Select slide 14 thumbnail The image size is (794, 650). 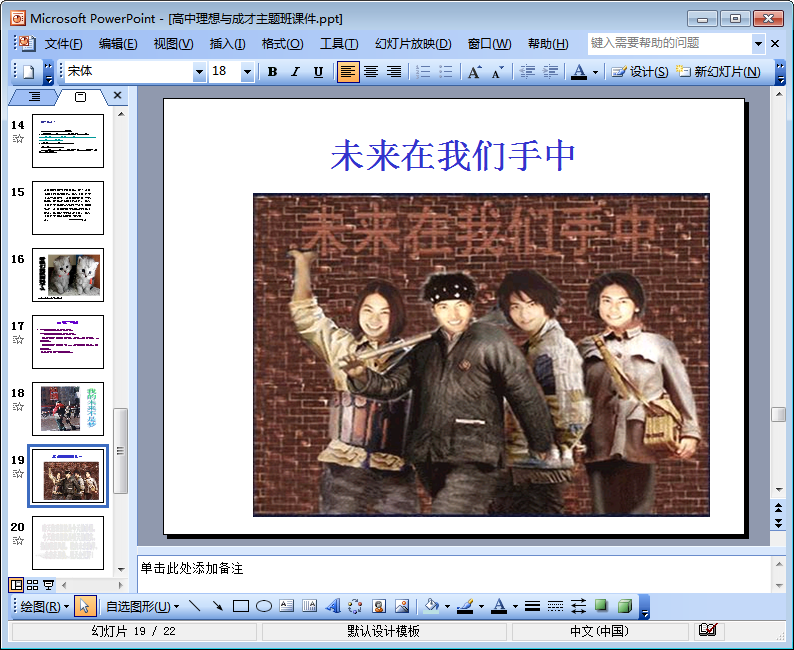tap(68, 141)
